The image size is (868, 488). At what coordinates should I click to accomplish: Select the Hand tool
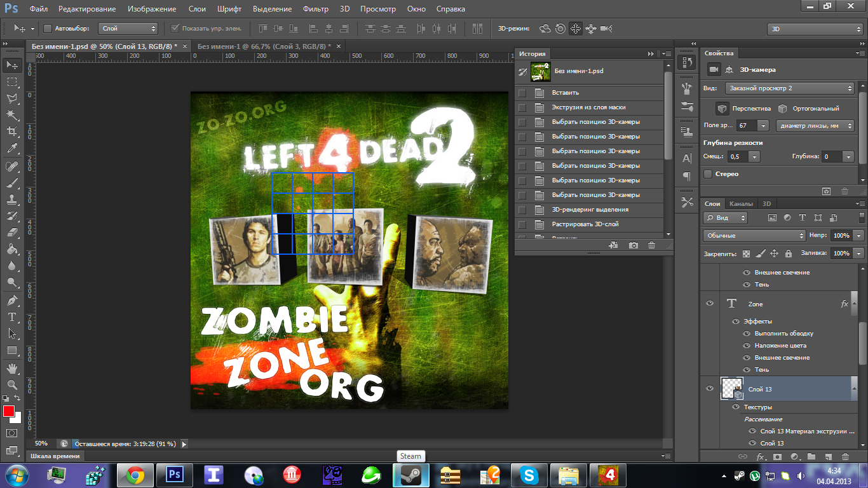pyautogui.click(x=11, y=368)
